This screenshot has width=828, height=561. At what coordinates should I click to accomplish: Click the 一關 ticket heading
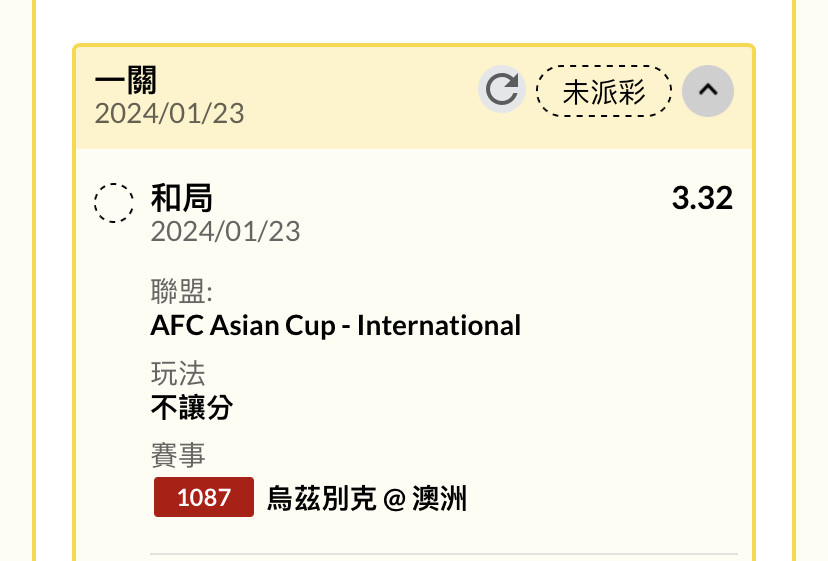126,80
